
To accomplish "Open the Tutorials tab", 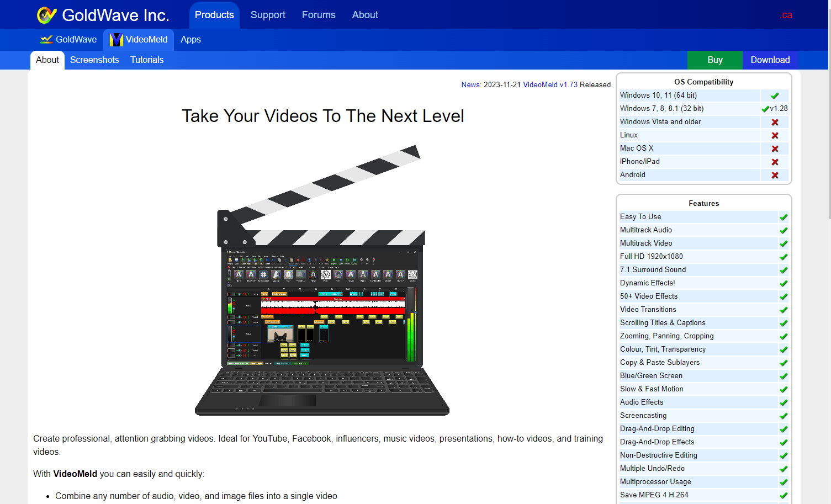I will pyautogui.click(x=147, y=60).
